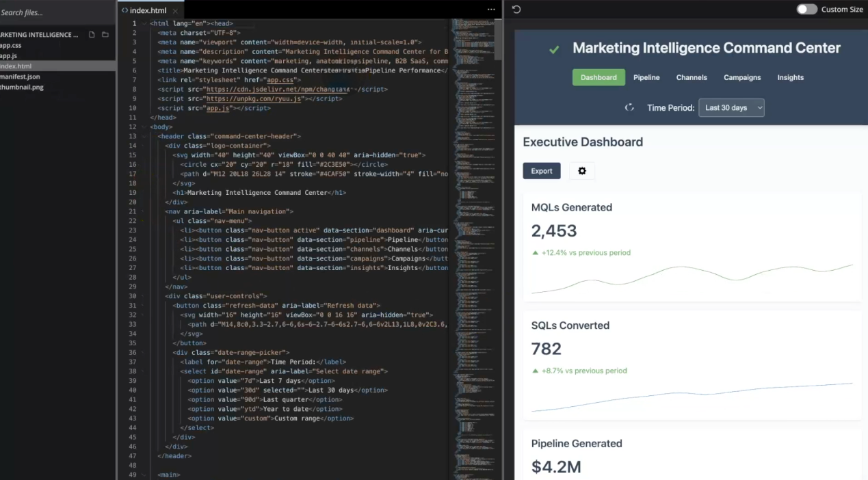Select the Pipeline navigation button
Screen dimensions: 868x480
[x=646, y=77]
